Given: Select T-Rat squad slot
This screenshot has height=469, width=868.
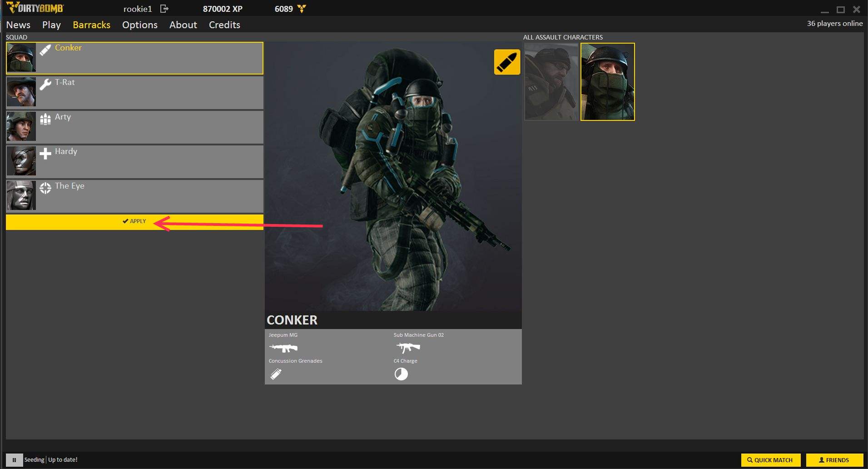Looking at the screenshot, I should (134, 92).
